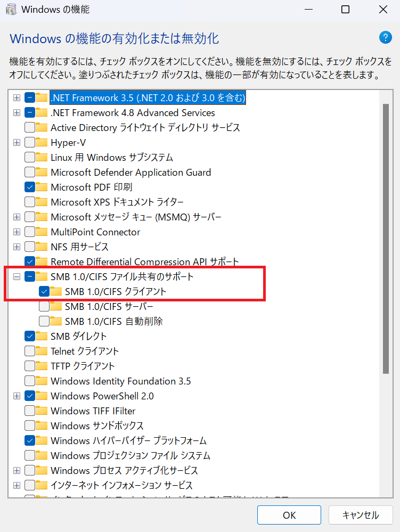Enable Windows サンドボックス checkbox

[x=30, y=426]
